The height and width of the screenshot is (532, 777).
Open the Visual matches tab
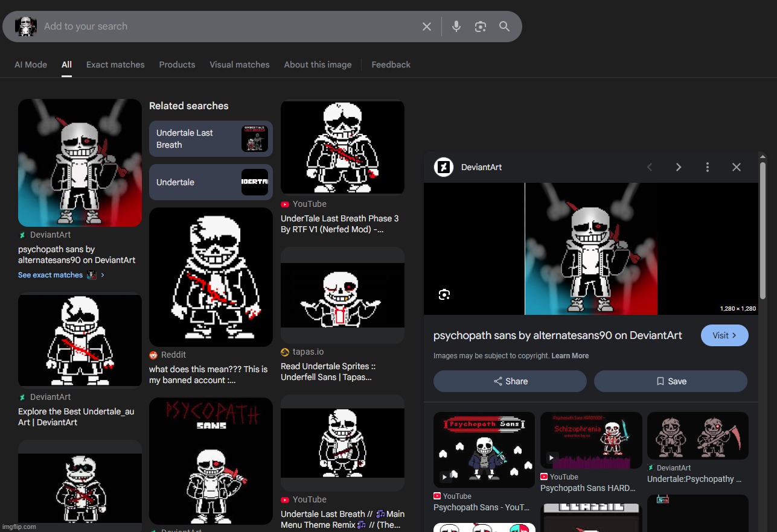[239, 65]
